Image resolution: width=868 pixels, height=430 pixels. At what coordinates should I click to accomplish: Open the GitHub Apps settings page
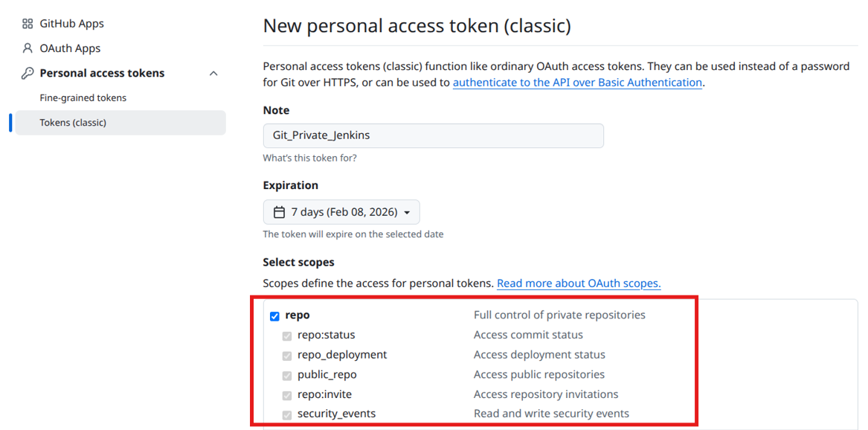click(x=71, y=23)
